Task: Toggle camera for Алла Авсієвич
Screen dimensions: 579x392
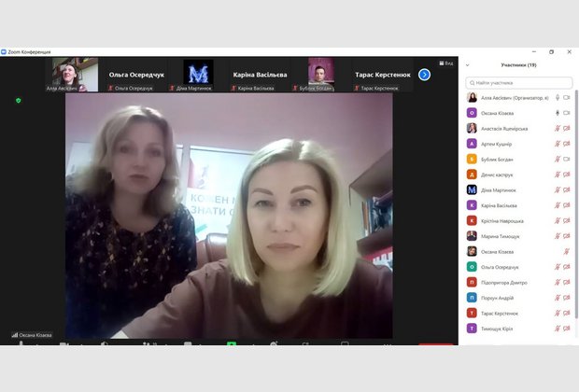Action: (x=567, y=98)
